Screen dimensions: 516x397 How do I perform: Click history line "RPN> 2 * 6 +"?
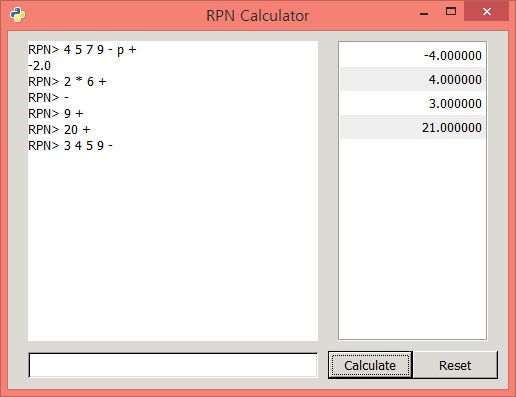(67, 82)
